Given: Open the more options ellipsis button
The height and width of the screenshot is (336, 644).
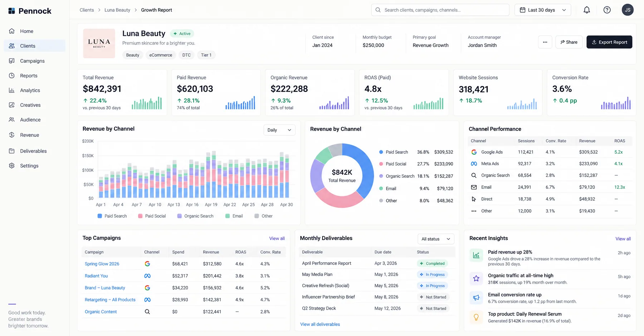Looking at the screenshot, I should (545, 42).
